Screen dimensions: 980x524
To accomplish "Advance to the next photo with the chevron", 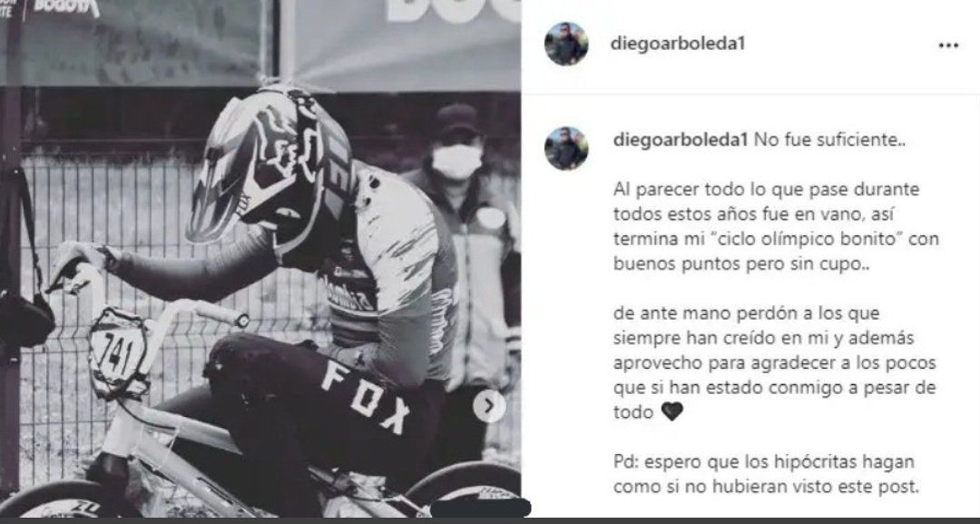I will pyautogui.click(x=489, y=407).
